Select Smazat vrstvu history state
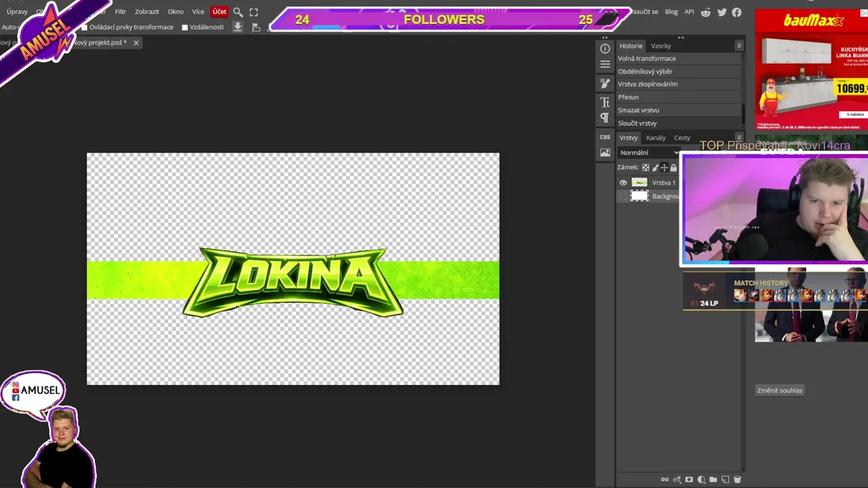 (679, 110)
